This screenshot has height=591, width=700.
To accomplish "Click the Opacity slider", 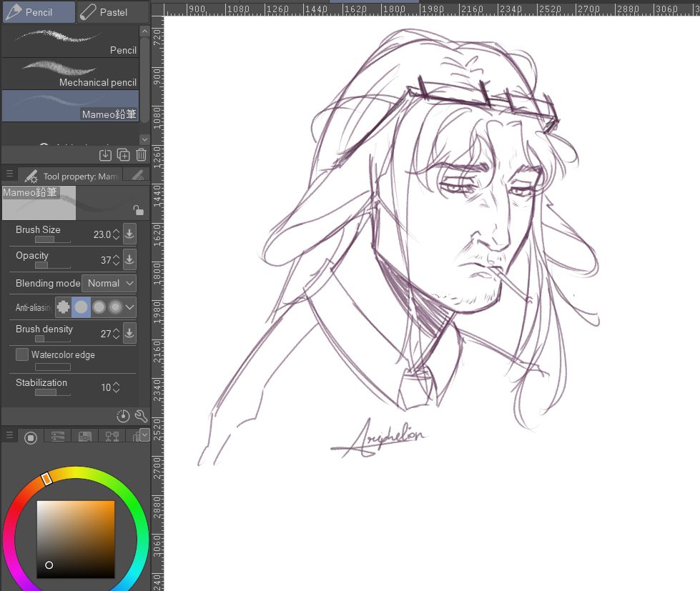I will point(53,265).
